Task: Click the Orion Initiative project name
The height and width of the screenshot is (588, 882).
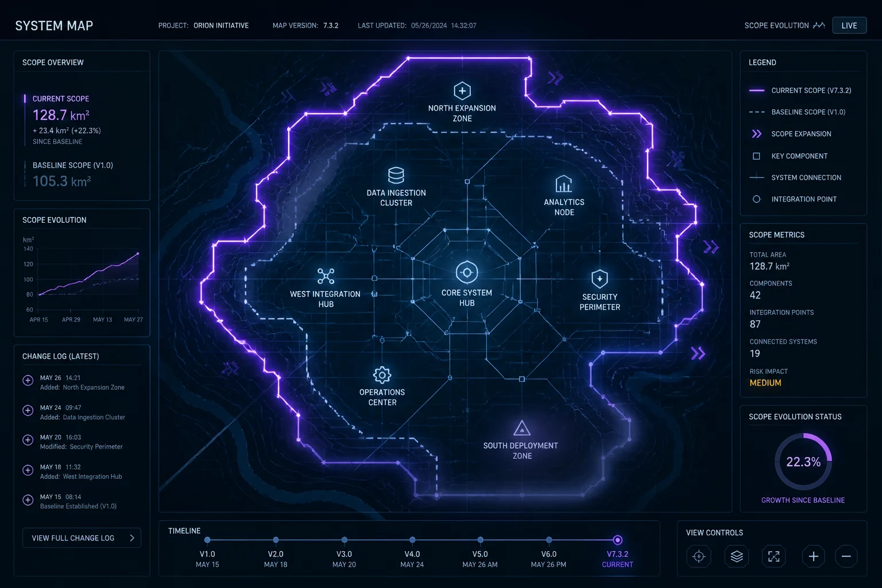Action: pyautogui.click(x=221, y=25)
